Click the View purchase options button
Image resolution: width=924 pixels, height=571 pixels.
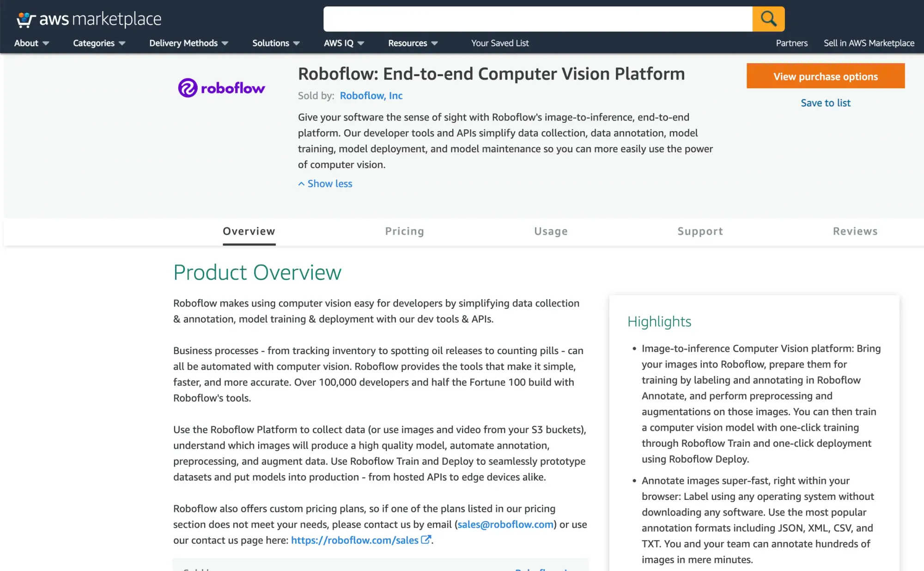(x=826, y=76)
